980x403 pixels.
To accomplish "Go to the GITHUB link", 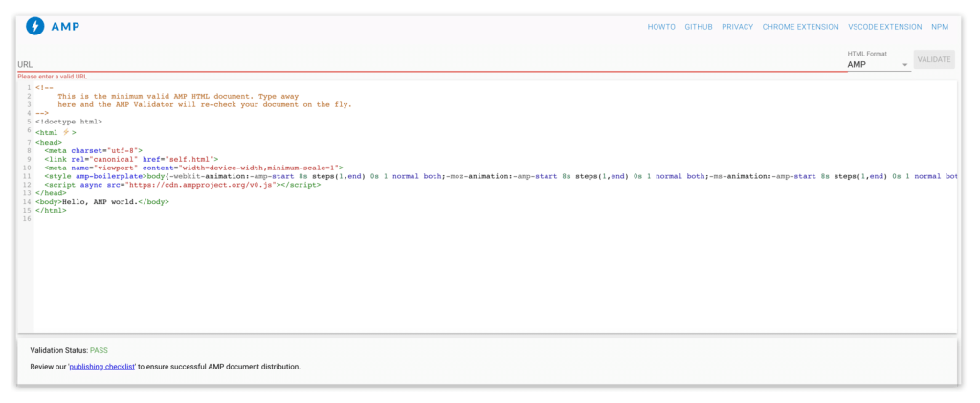I will click(x=699, y=27).
